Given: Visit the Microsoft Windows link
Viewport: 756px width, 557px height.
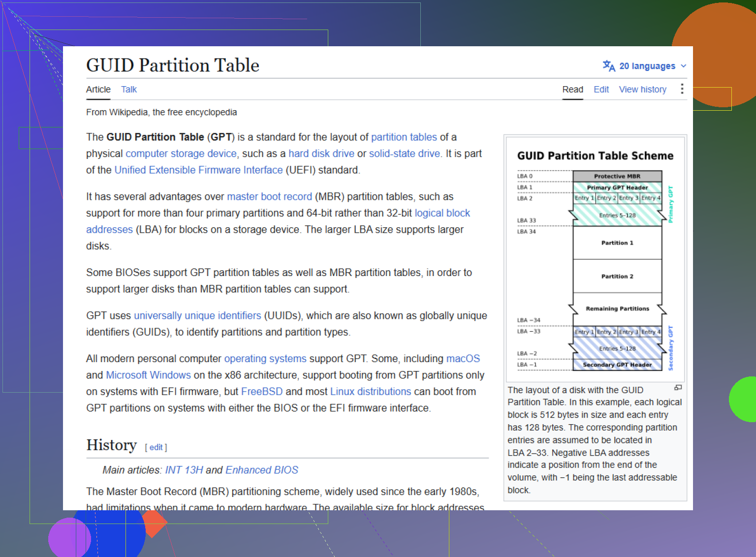Looking at the screenshot, I should pos(148,375).
